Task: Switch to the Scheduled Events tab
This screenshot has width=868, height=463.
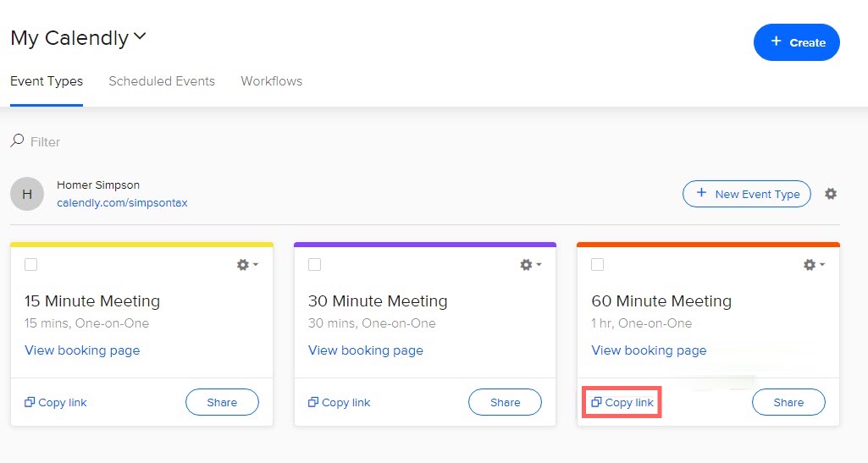Action: [162, 81]
